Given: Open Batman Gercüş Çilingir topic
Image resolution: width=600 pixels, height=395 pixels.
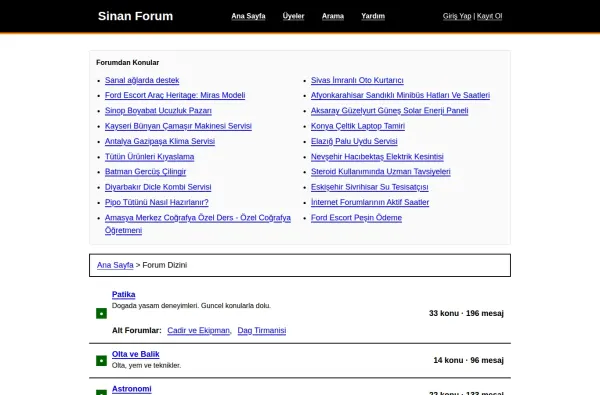Looking at the screenshot, I should 145,171.
